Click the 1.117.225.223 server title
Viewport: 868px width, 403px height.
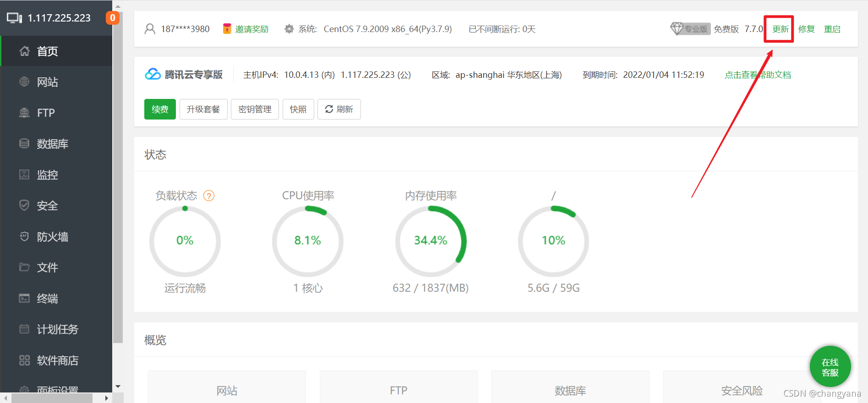pos(59,18)
